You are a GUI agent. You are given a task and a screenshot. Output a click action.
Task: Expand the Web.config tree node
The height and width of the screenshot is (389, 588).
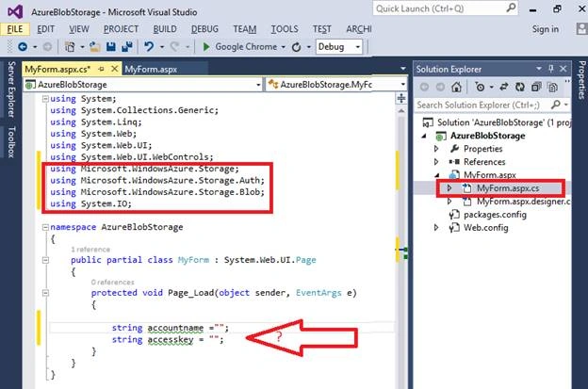click(x=436, y=228)
